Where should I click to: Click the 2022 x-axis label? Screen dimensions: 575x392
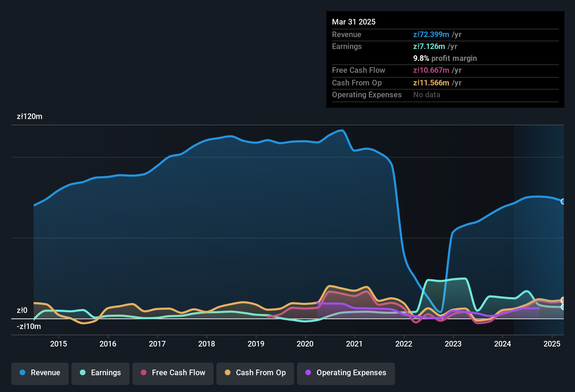[x=404, y=344]
